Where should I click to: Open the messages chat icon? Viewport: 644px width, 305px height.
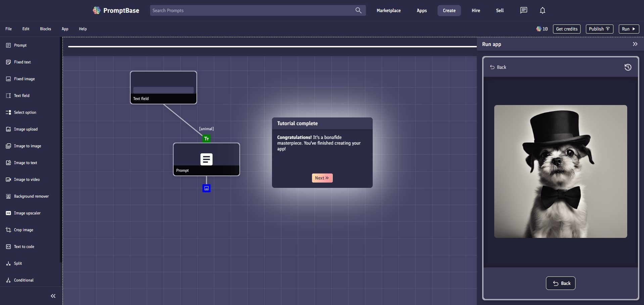point(523,10)
